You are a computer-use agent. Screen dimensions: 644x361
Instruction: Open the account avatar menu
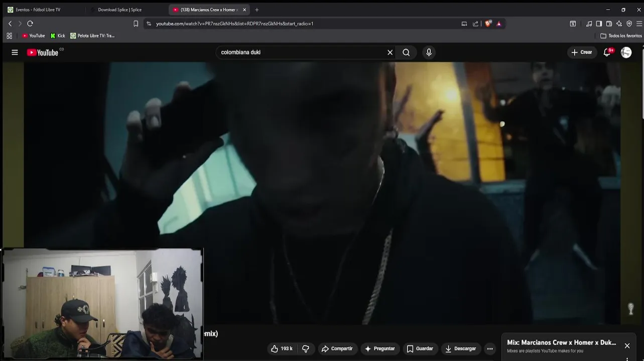(x=626, y=52)
